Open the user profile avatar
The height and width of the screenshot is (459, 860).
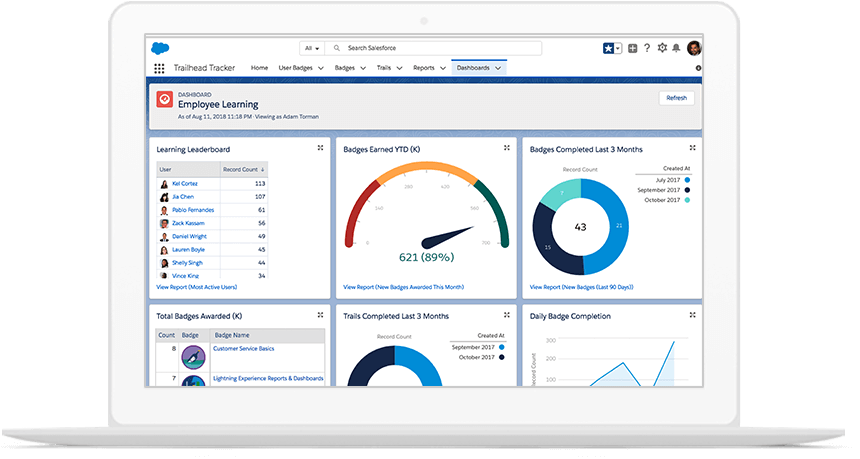click(694, 48)
